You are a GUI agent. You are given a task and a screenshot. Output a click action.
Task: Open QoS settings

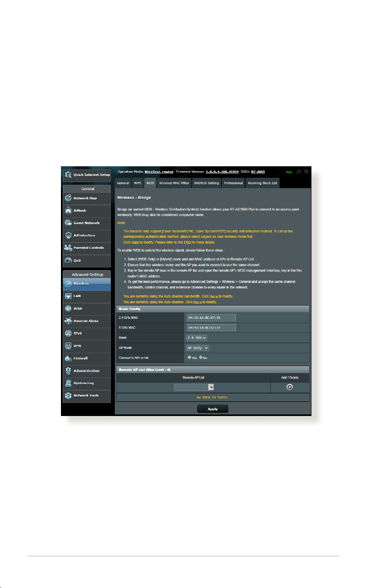(87, 260)
